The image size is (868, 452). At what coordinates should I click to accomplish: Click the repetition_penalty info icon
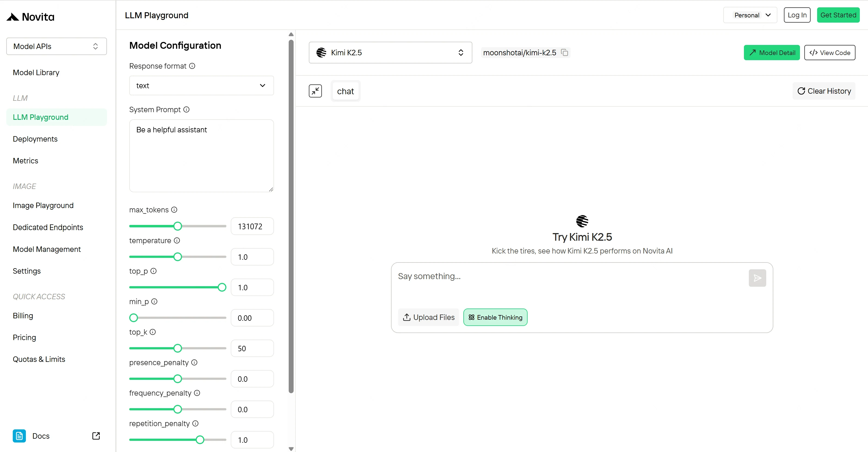[195, 423]
